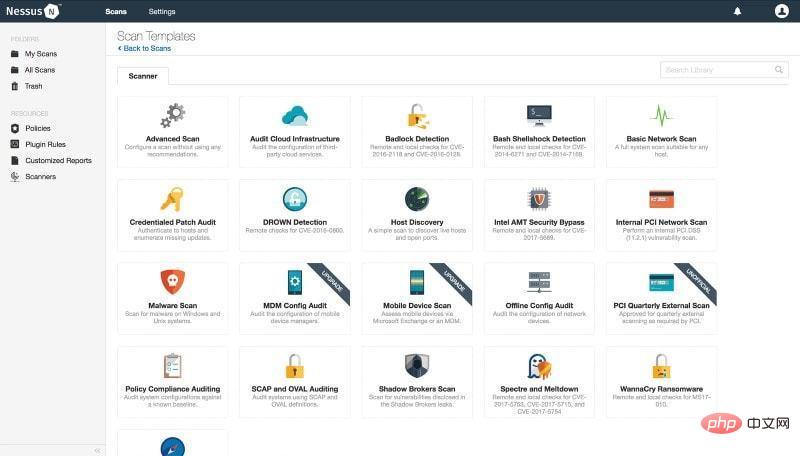Open the Advanced Scan gears icon

click(x=173, y=116)
